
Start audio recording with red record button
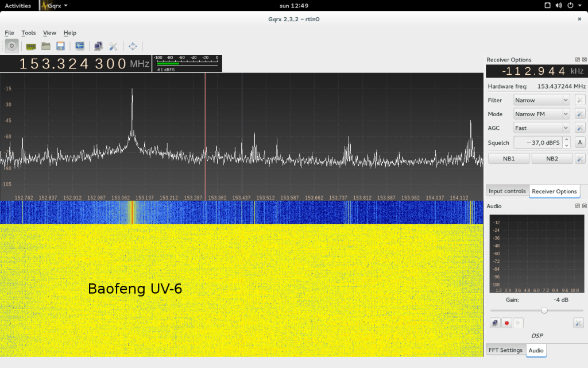506,323
